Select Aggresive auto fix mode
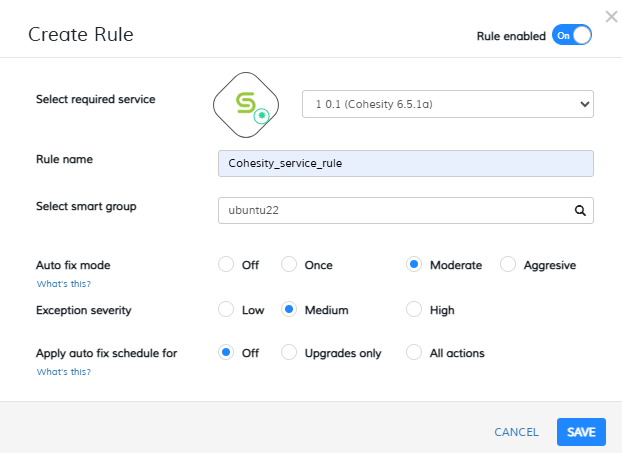The height and width of the screenshot is (453, 622). click(x=508, y=265)
